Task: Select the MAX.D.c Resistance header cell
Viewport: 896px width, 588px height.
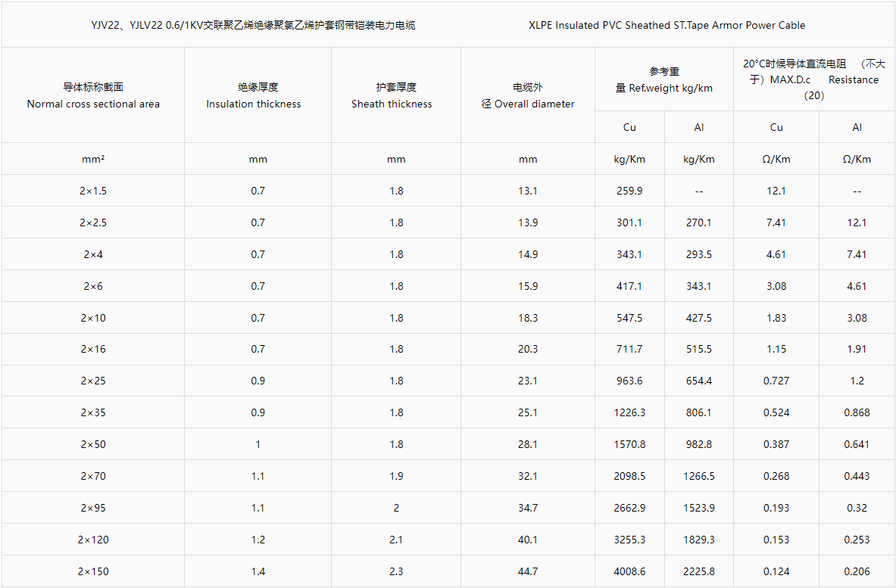Action: [814, 79]
